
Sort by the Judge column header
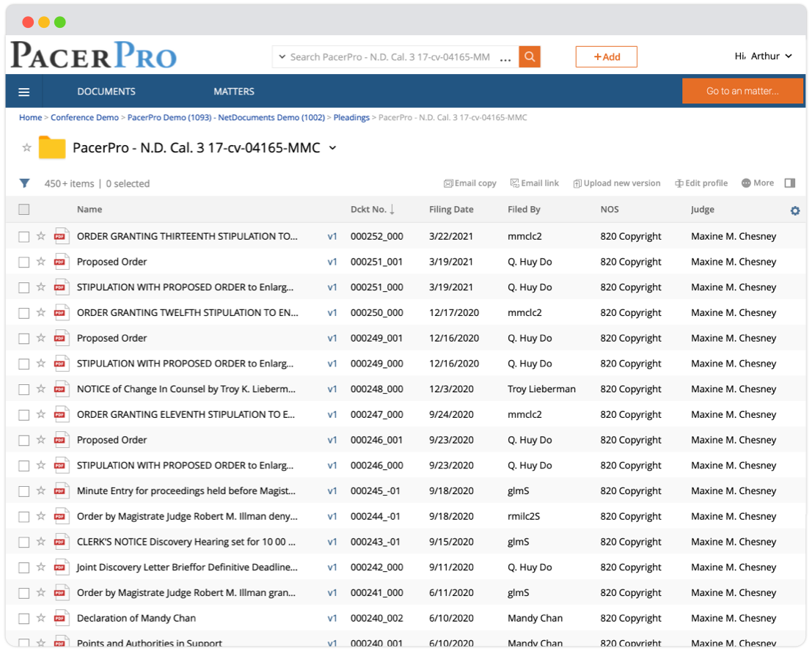point(702,210)
